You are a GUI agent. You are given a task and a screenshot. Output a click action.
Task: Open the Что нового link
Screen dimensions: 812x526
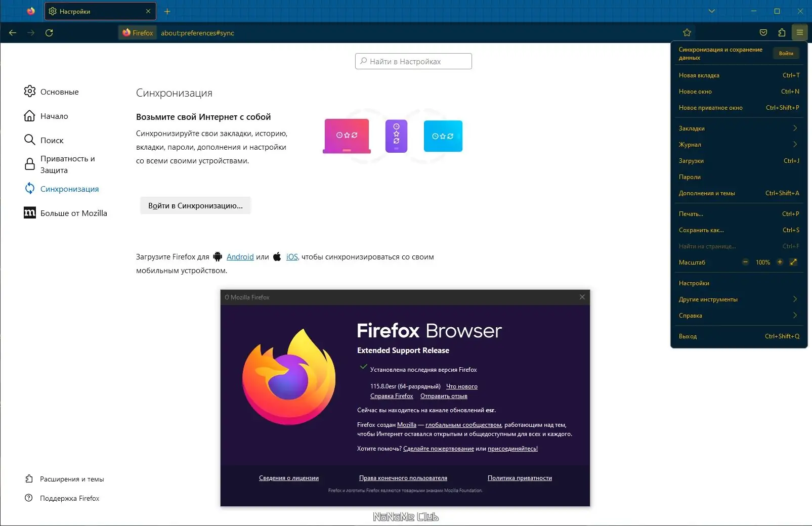[x=461, y=386]
